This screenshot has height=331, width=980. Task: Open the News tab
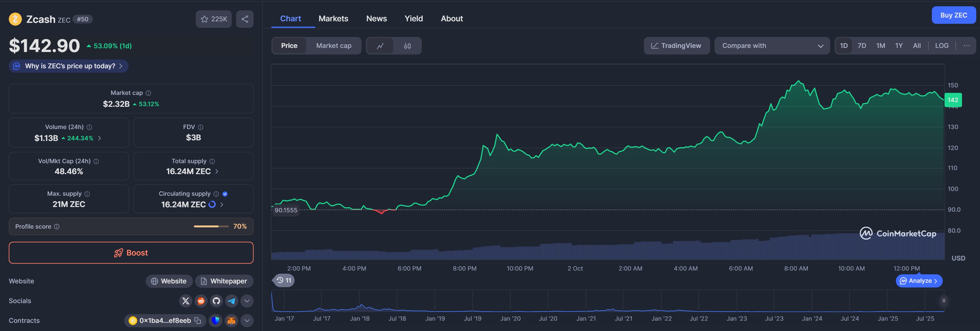tap(376, 19)
